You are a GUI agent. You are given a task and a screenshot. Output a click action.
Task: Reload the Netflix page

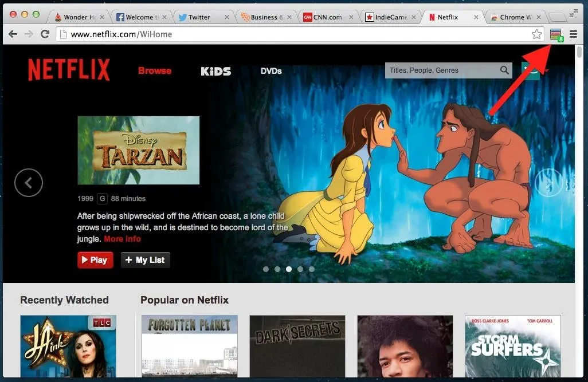pyautogui.click(x=45, y=34)
